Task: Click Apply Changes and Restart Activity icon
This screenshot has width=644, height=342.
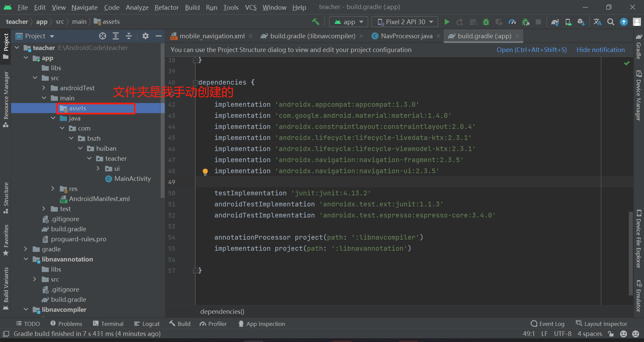Action: click(x=460, y=22)
